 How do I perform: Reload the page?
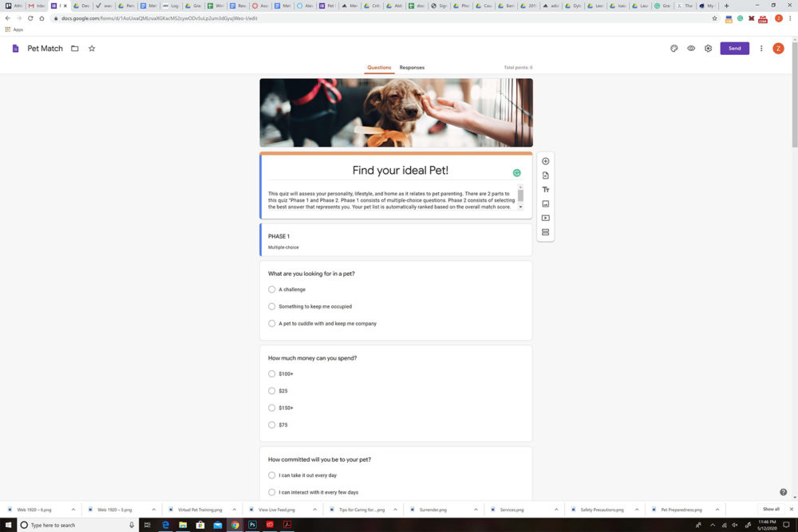pyautogui.click(x=30, y=18)
